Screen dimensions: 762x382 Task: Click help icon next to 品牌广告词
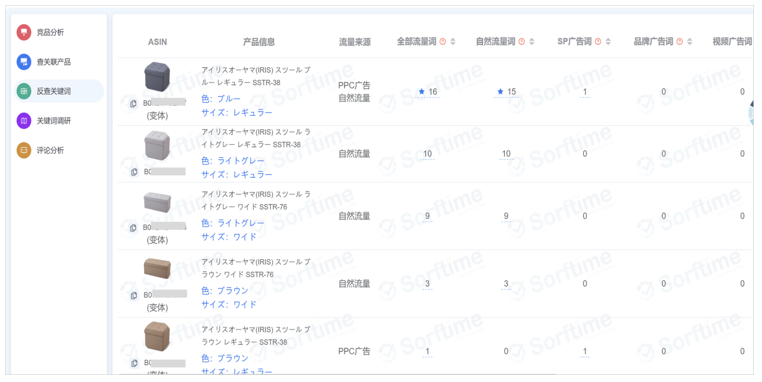click(x=679, y=42)
